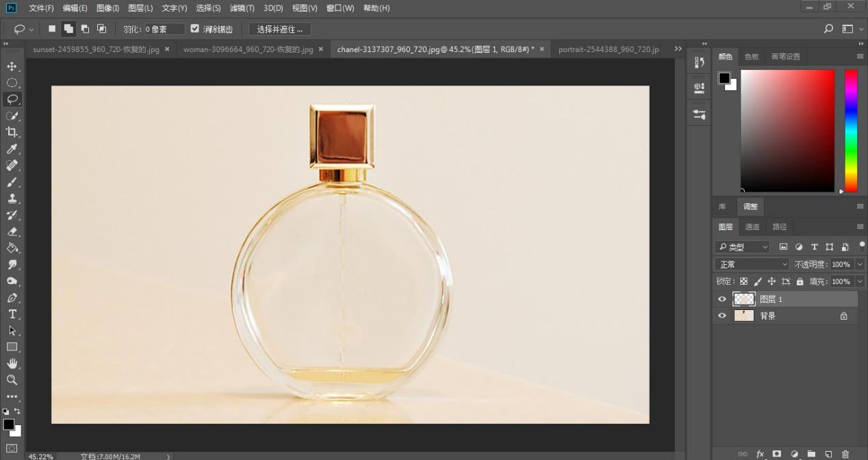Viewport: 868px width, 460px height.
Task: Open the collapsed History panel icon
Action: click(699, 62)
